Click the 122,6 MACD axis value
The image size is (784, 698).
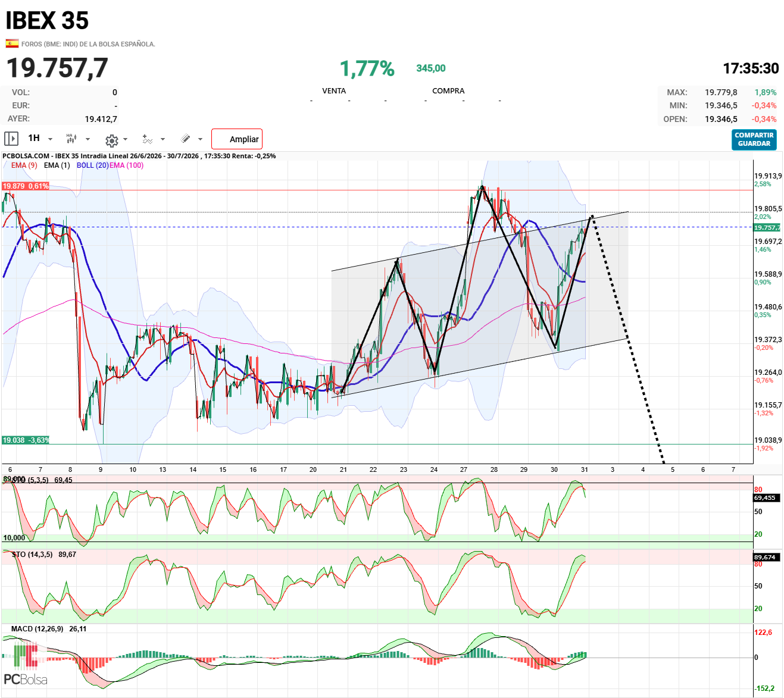point(763,633)
